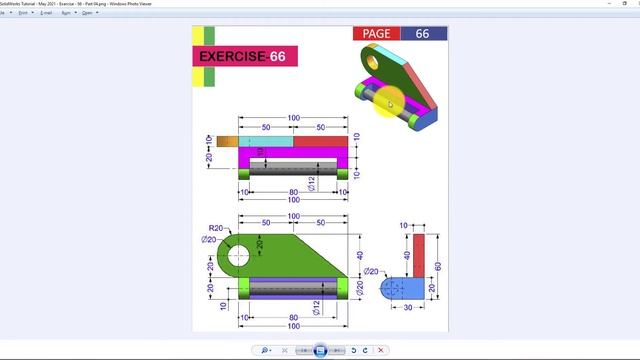Minimize the Photo Viewer window

pyautogui.click(x=609, y=3)
